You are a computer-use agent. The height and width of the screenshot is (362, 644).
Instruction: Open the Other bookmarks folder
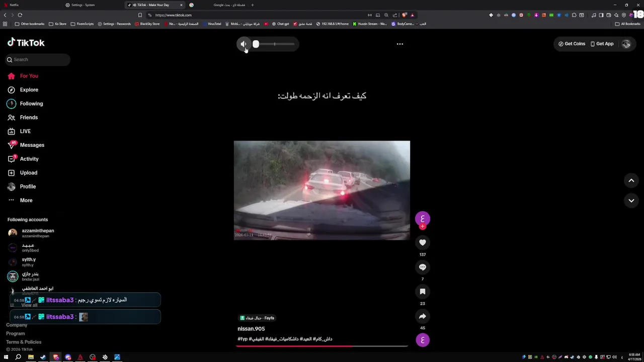(x=30, y=24)
